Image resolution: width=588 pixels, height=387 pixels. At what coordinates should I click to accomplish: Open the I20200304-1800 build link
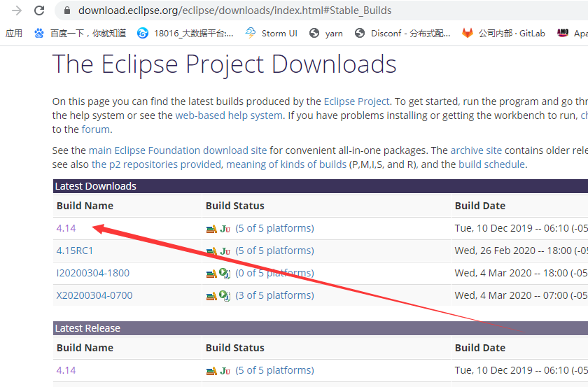(92, 273)
